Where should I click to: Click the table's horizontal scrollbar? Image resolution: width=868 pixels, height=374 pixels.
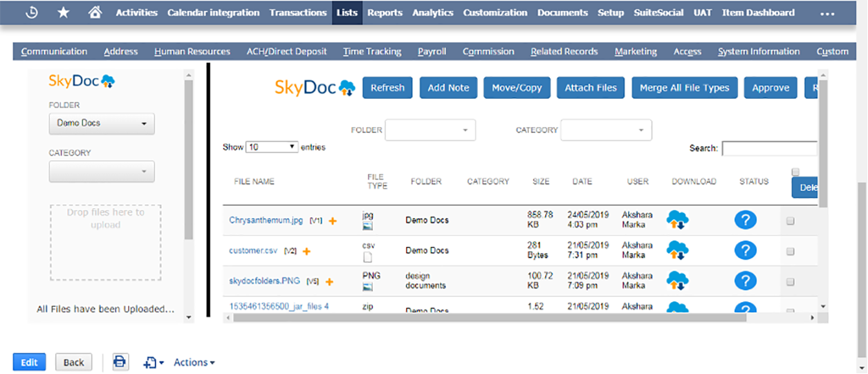coord(488,317)
